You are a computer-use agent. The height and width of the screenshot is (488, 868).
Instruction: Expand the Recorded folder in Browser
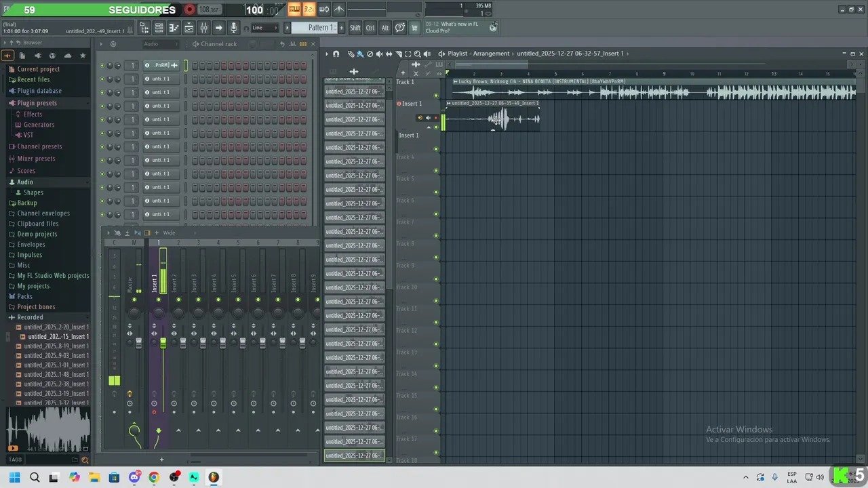coord(30,317)
